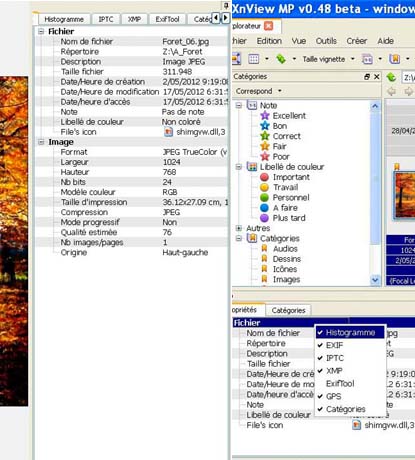Image resolution: width=415 pixels, height=460 pixels.
Task: Click the grid view toolbar icon
Action: pyautogui.click(x=254, y=59)
